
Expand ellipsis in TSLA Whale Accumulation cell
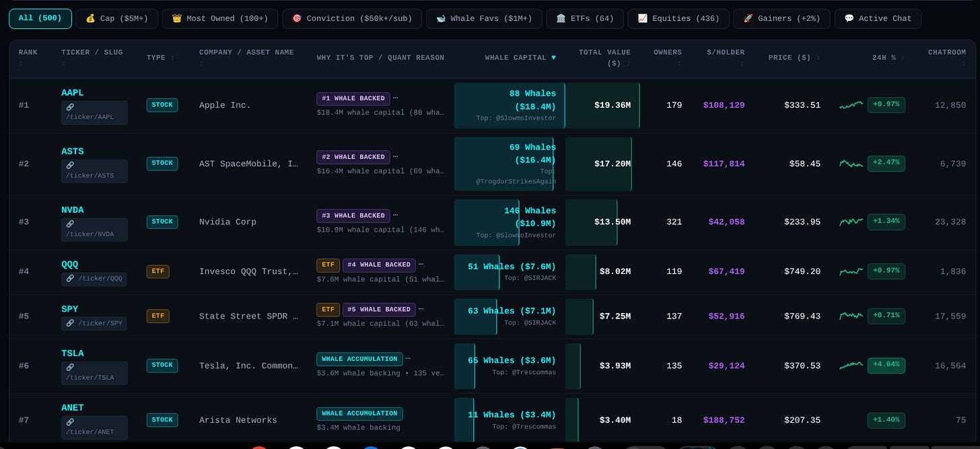click(408, 359)
